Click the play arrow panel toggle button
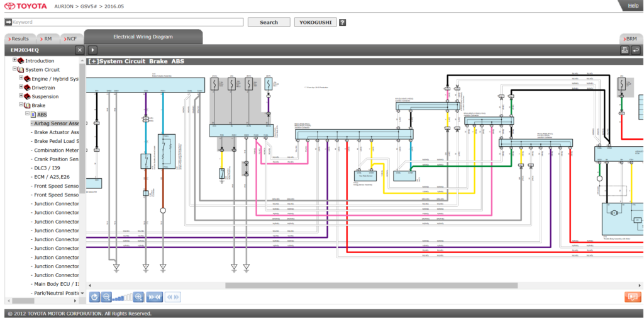The height and width of the screenshot is (318, 644). point(92,50)
